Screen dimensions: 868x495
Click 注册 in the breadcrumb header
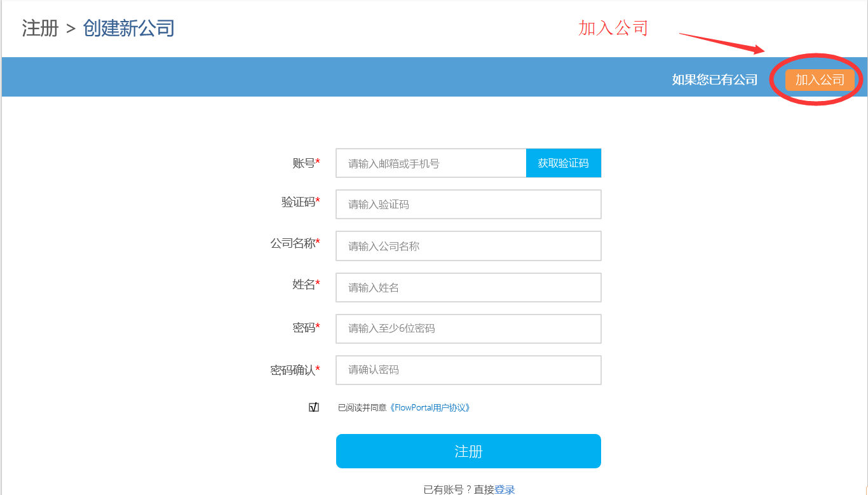click(40, 29)
